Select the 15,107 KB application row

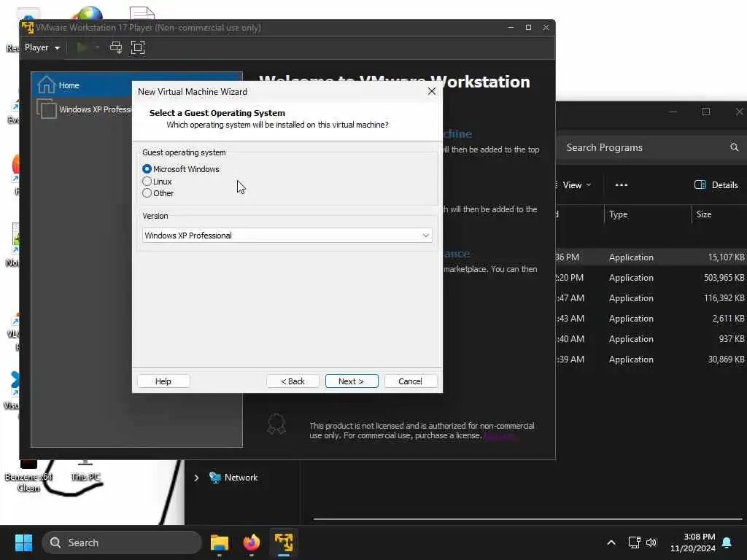coord(651,257)
